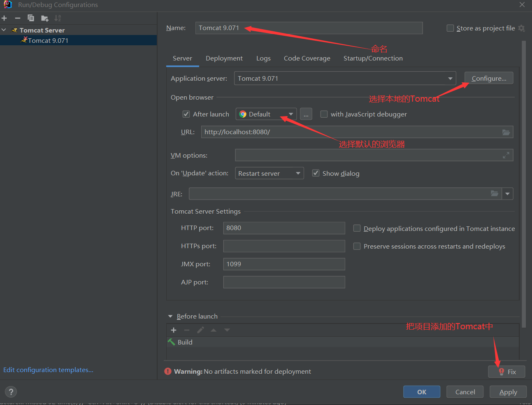Click the Name input field
This screenshot has height=405, width=532.
(x=309, y=28)
